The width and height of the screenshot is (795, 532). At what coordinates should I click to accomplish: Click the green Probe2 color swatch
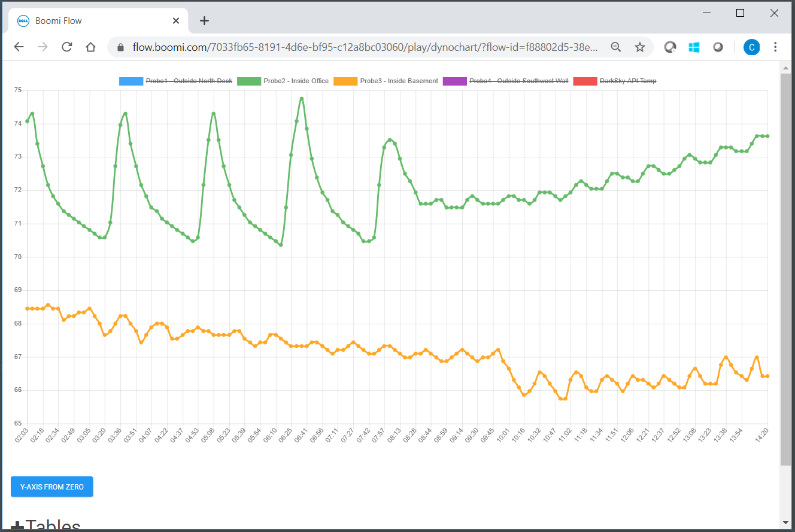[249, 81]
